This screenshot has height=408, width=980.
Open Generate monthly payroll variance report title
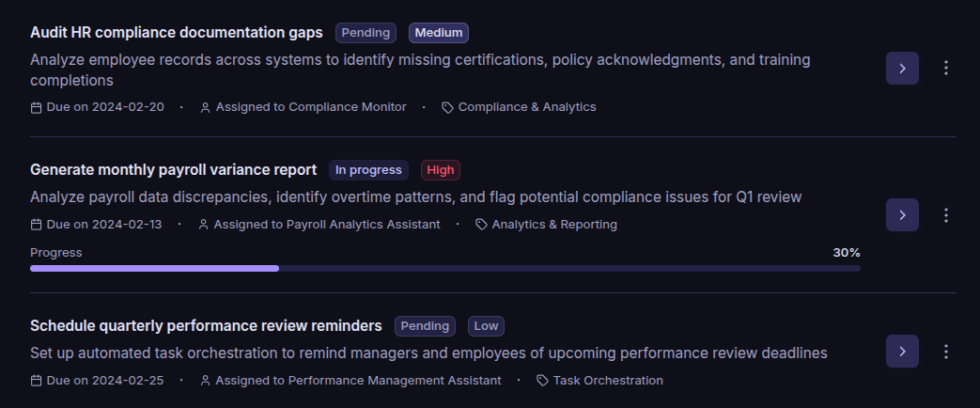173,170
